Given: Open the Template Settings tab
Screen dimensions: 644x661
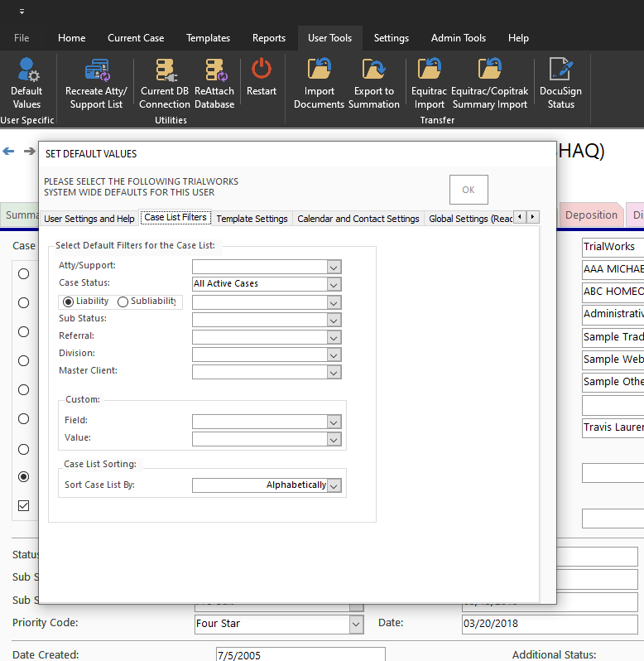Looking at the screenshot, I should coord(252,219).
